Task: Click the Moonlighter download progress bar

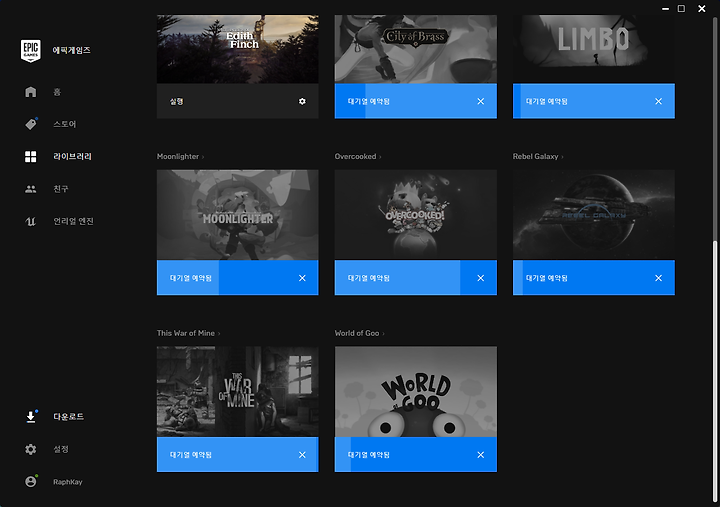Action: coord(237,278)
